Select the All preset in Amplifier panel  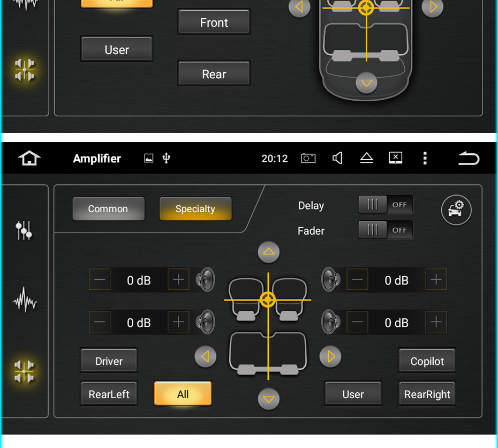(183, 394)
